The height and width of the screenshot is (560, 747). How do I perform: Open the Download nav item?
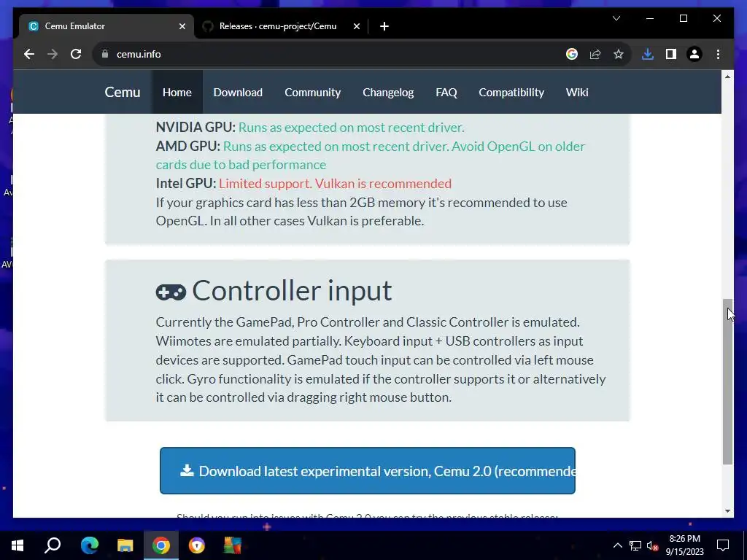pyautogui.click(x=238, y=93)
